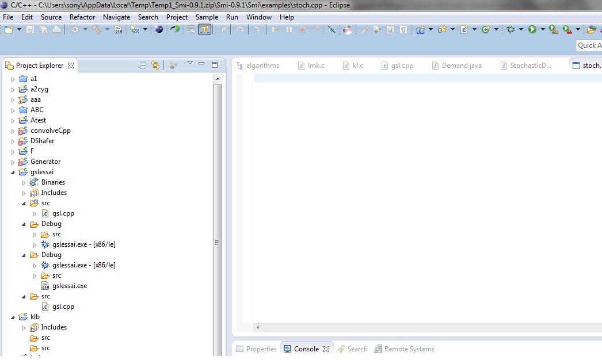The width and height of the screenshot is (602, 364).
Task: Open the Project menu
Action: point(177,17)
